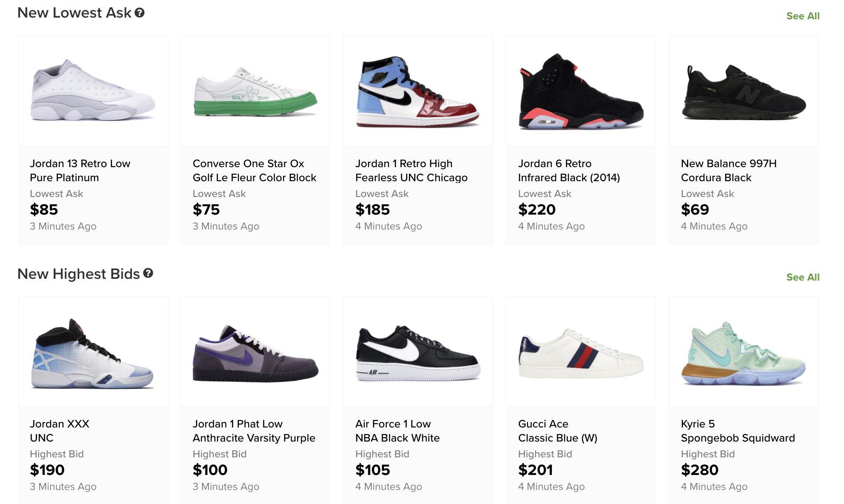Select the New Balance 997H Cordura Black title
The width and height of the screenshot is (844, 504).
pyautogui.click(x=729, y=171)
